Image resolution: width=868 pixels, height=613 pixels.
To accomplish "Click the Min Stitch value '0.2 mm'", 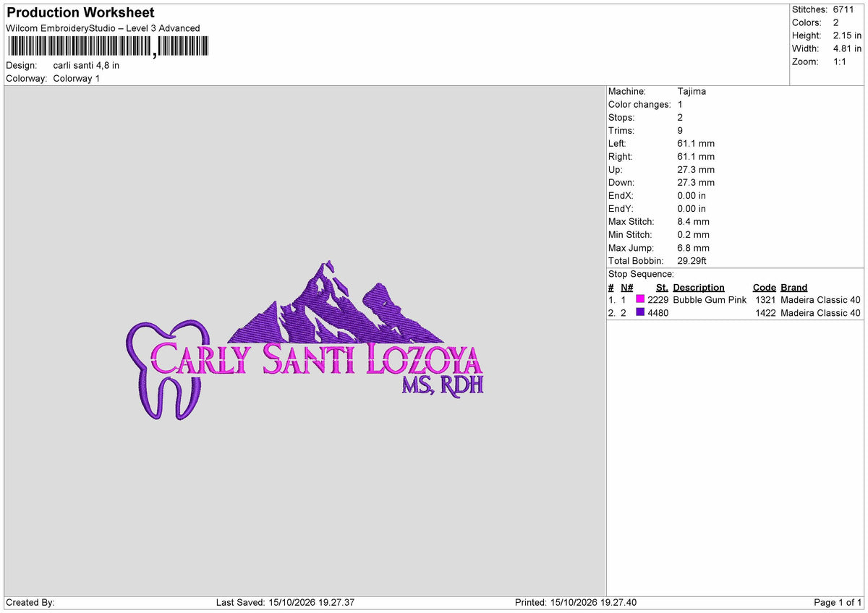I will pos(694,234).
